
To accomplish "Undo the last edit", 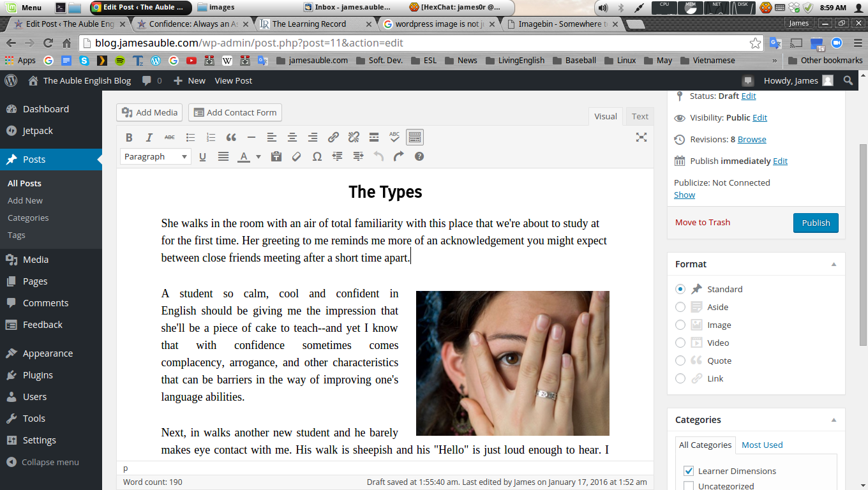I will pyautogui.click(x=378, y=156).
